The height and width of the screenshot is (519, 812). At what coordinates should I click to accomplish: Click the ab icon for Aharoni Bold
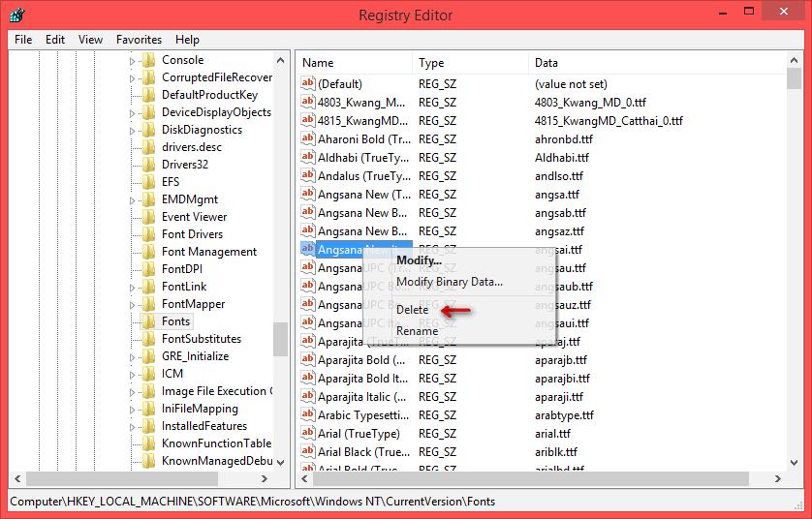[x=307, y=138]
